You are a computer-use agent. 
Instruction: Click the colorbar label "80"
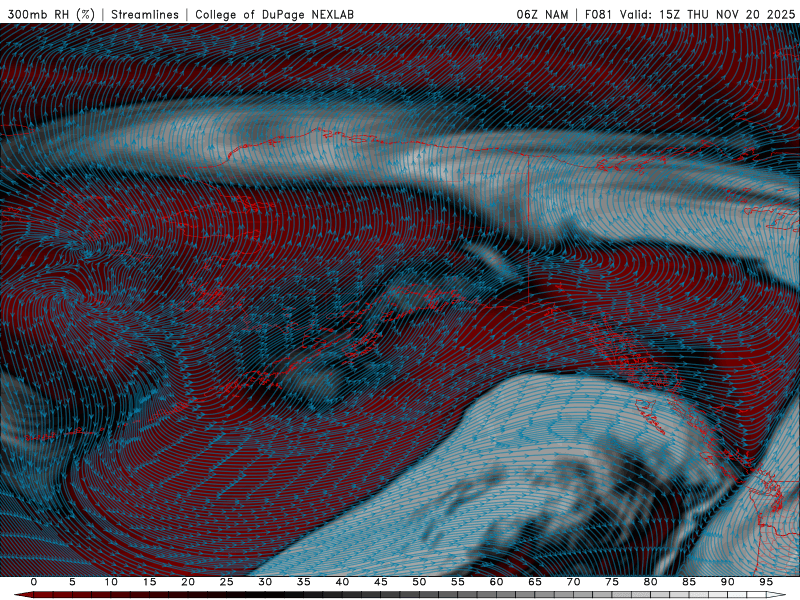[x=650, y=582]
